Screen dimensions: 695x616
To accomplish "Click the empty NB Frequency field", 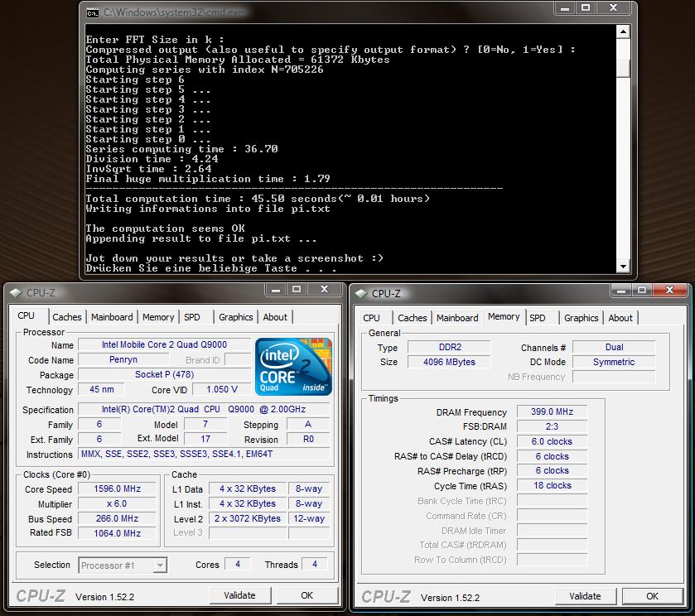I will pyautogui.click(x=614, y=377).
